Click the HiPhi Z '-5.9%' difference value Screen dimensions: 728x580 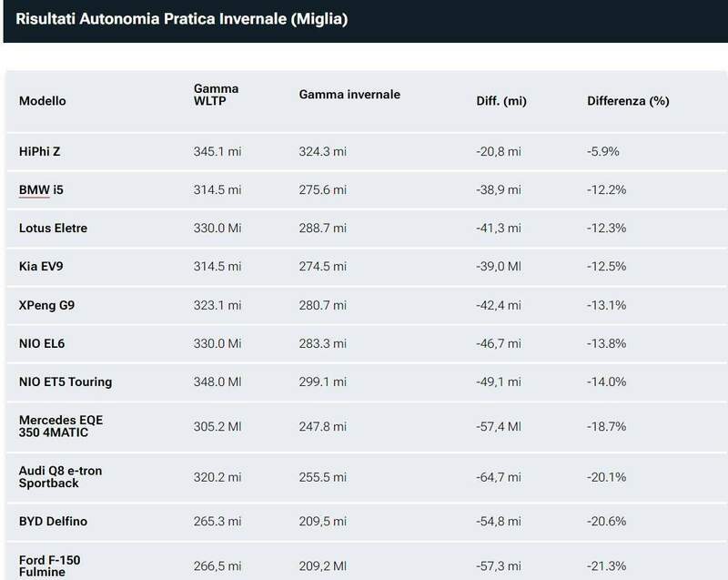click(603, 151)
